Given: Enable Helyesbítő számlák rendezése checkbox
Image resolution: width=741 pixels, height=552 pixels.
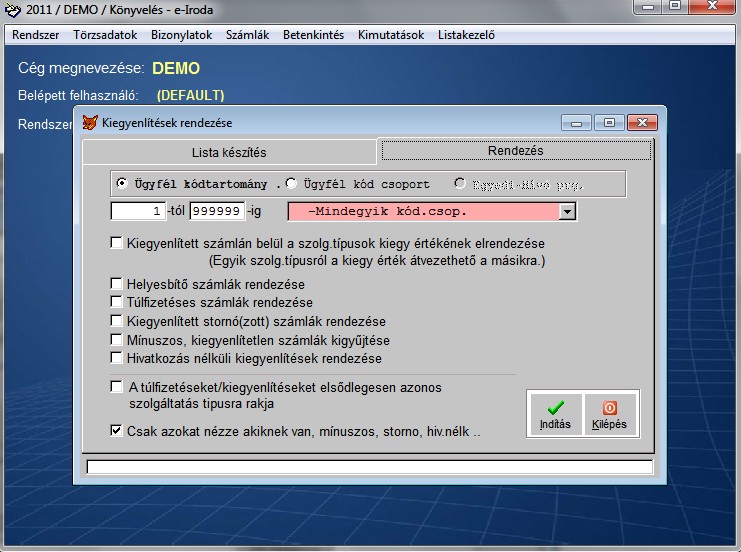Looking at the screenshot, I should coord(117,284).
